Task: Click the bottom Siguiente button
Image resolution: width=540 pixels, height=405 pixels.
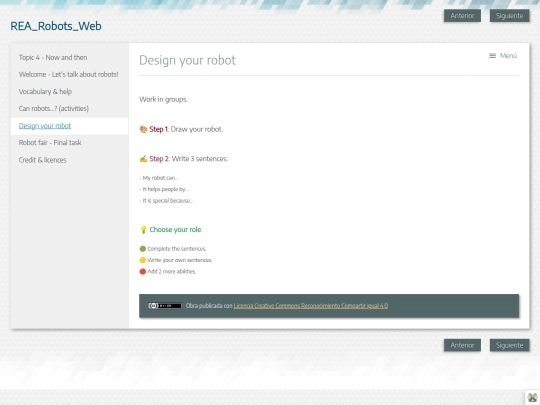Action: point(509,345)
